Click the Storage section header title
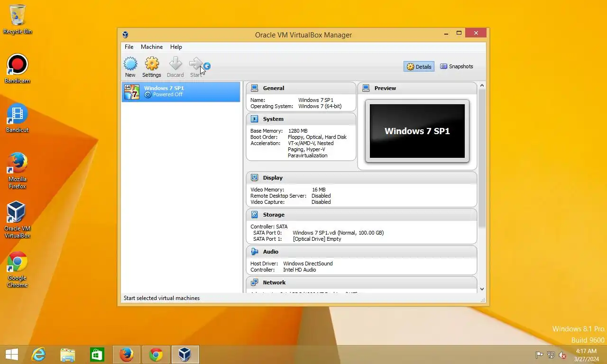 tap(274, 215)
